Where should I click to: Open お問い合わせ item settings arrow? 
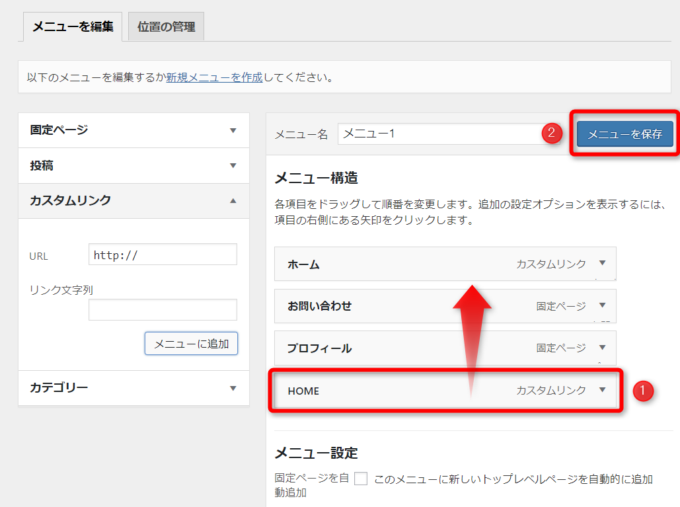(x=602, y=306)
